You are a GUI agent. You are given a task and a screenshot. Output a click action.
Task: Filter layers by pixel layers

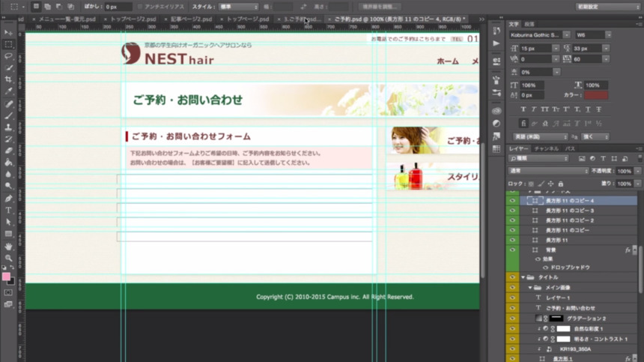click(582, 159)
